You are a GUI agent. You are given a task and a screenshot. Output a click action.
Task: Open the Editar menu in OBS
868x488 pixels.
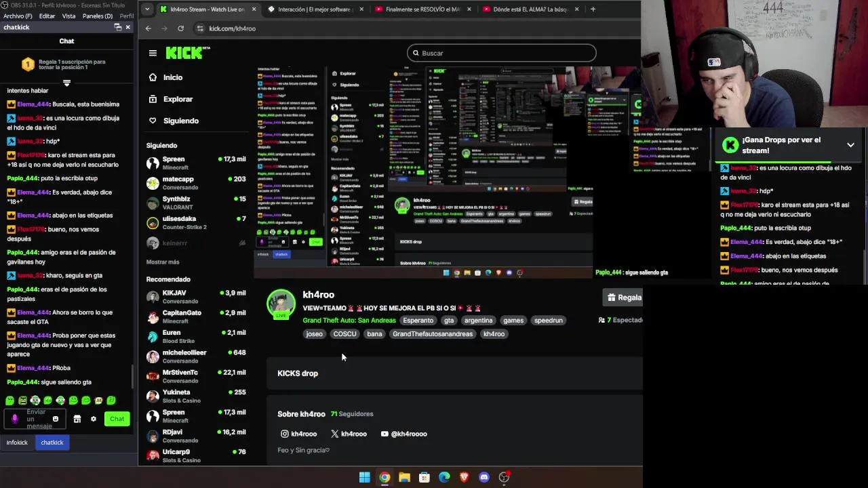click(47, 16)
